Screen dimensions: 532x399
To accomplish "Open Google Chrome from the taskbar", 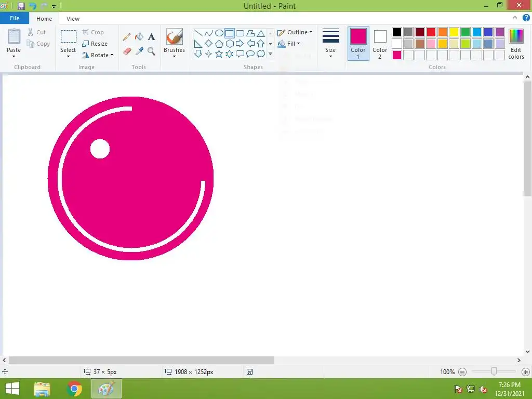I will 74,389.
